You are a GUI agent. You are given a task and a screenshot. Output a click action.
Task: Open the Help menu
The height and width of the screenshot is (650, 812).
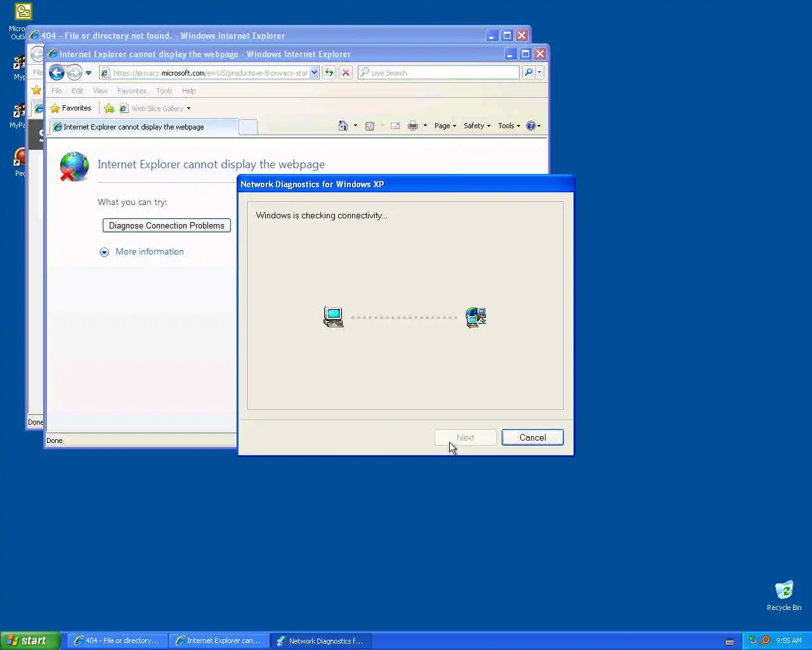click(x=189, y=91)
